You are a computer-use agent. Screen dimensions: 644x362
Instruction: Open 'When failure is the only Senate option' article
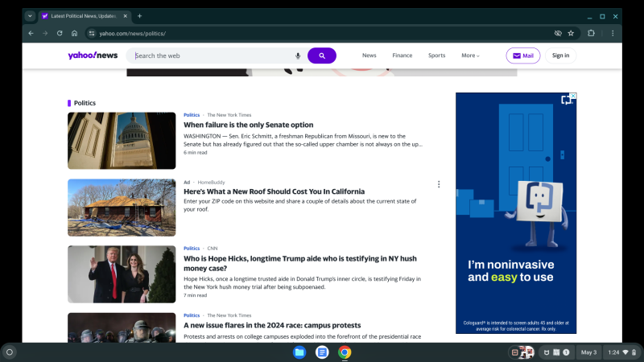tap(248, 125)
